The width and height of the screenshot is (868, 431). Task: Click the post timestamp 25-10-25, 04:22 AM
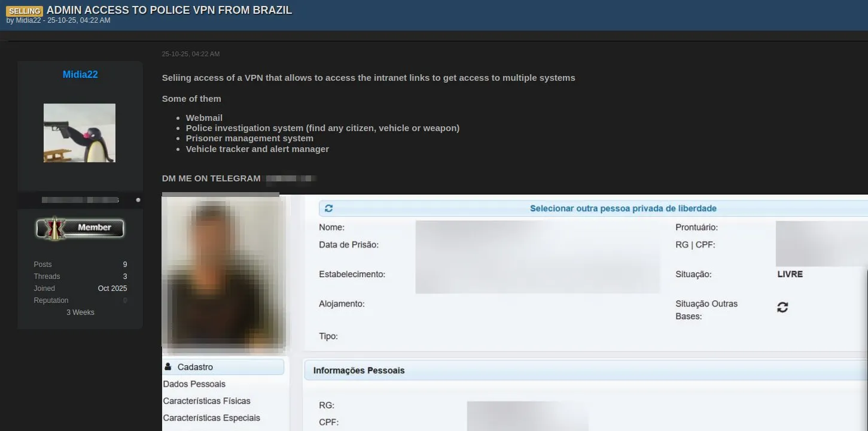pos(191,54)
